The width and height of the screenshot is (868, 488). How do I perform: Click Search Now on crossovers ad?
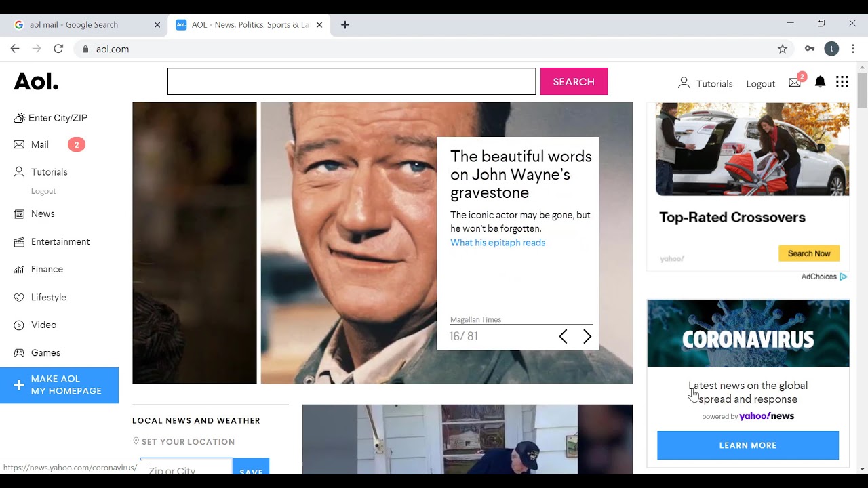pyautogui.click(x=809, y=253)
